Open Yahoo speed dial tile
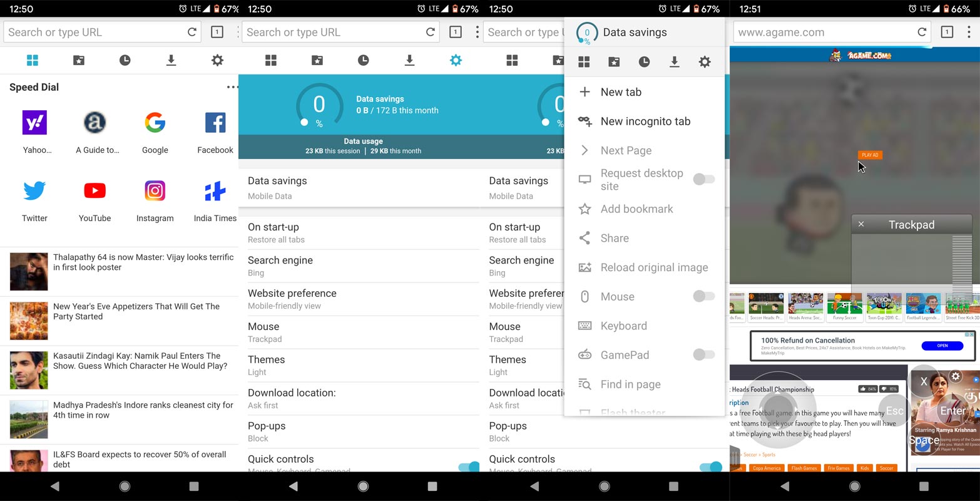 (35, 131)
